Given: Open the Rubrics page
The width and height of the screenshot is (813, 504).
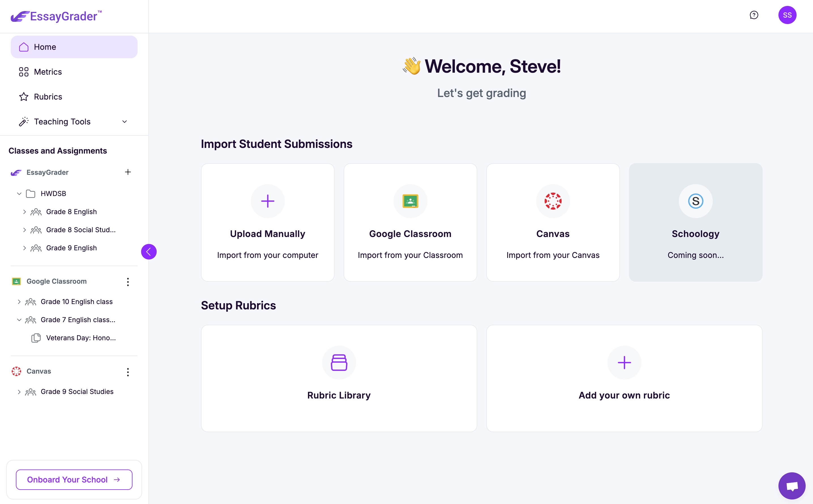Looking at the screenshot, I should pos(48,97).
